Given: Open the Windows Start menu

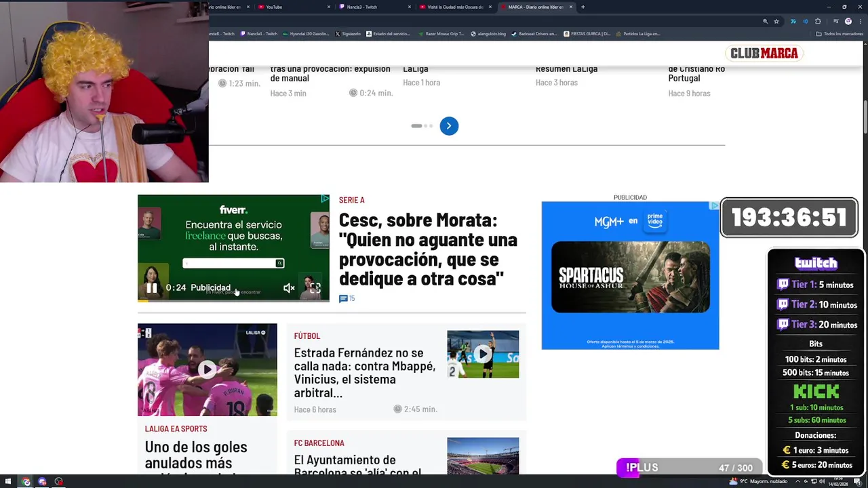Looking at the screenshot, I should (9, 482).
